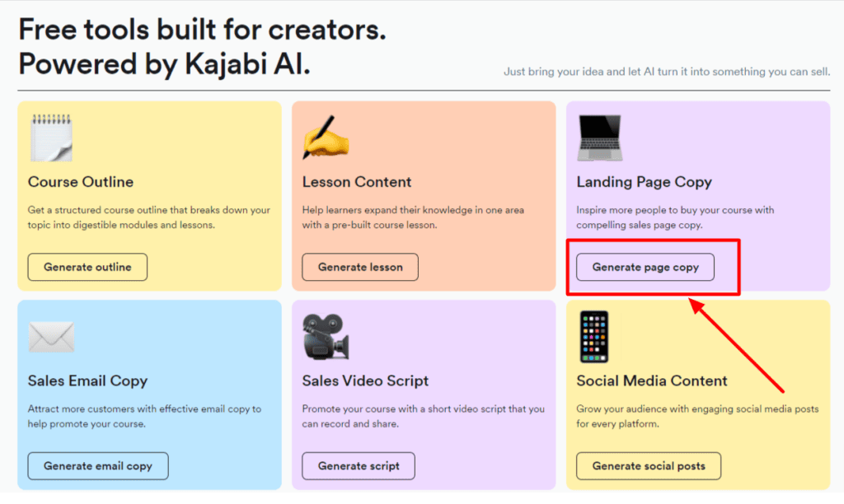This screenshot has width=844, height=504.
Task: Click the 'Just bring your idea' tagline
Action: tap(667, 72)
